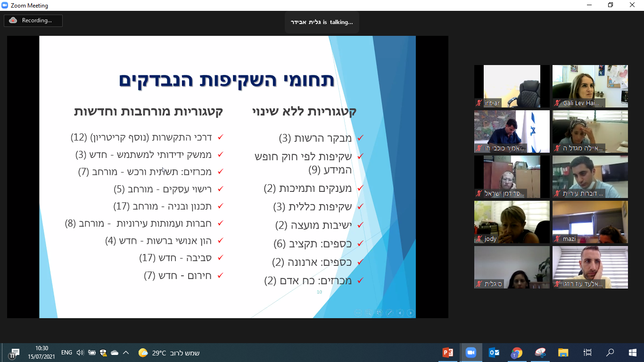Image resolution: width=644 pixels, height=362 pixels.
Task: Switch the ENG language indicator
Action: pos(66,353)
